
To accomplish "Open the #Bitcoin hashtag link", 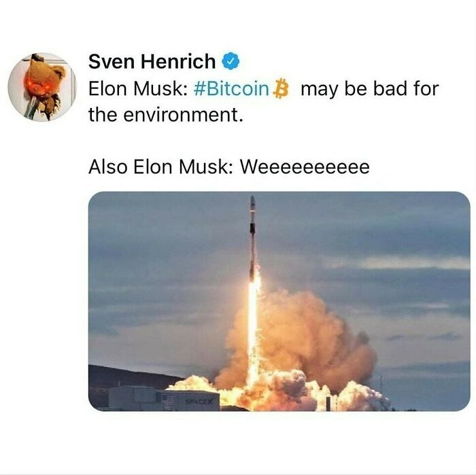I will click(x=231, y=89).
